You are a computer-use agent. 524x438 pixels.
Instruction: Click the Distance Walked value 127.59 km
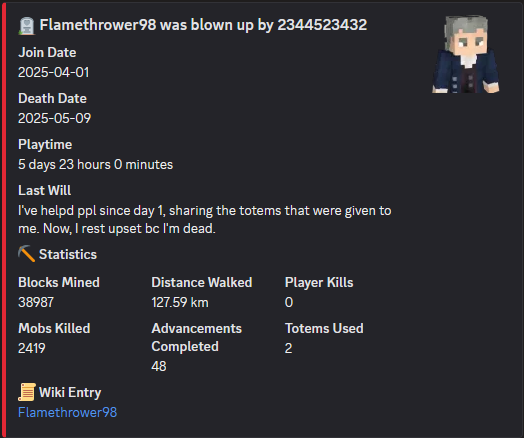180,302
